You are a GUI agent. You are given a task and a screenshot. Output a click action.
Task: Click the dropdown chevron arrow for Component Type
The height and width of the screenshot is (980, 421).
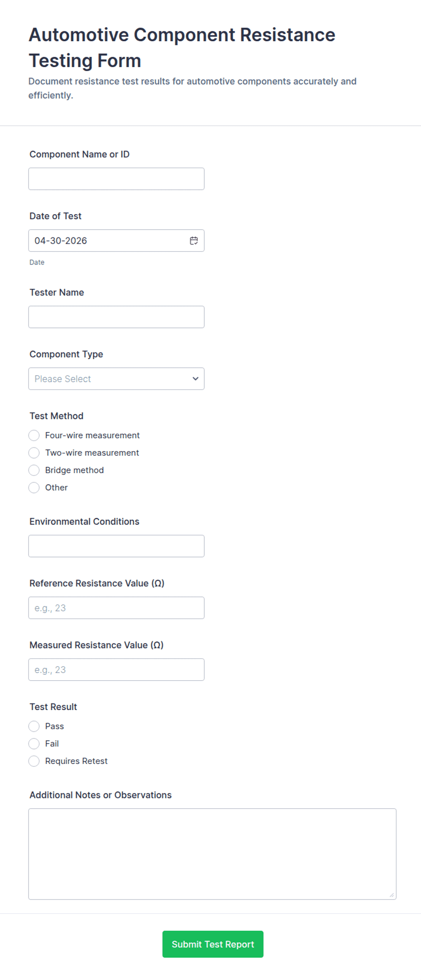pyautogui.click(x=196, y=379)
